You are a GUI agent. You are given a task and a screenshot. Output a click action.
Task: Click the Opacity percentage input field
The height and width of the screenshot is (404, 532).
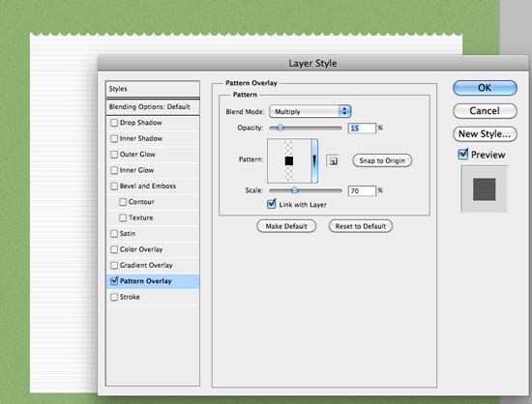click(x=362, y=129)
